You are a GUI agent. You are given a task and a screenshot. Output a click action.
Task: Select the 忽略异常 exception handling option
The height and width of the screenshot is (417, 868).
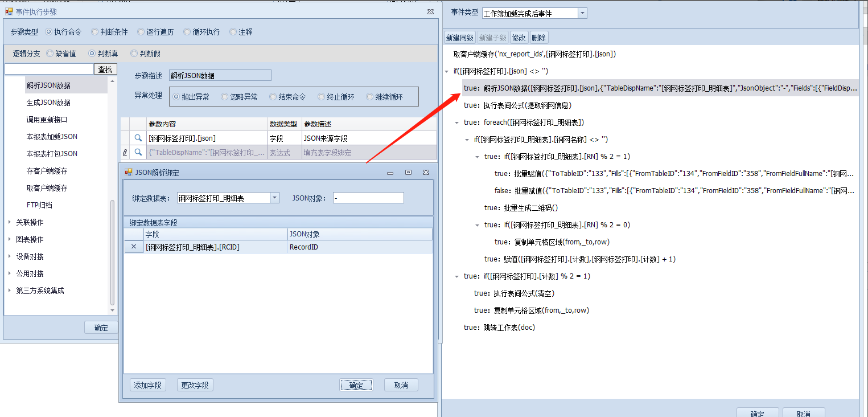click(x=225, y=97)
